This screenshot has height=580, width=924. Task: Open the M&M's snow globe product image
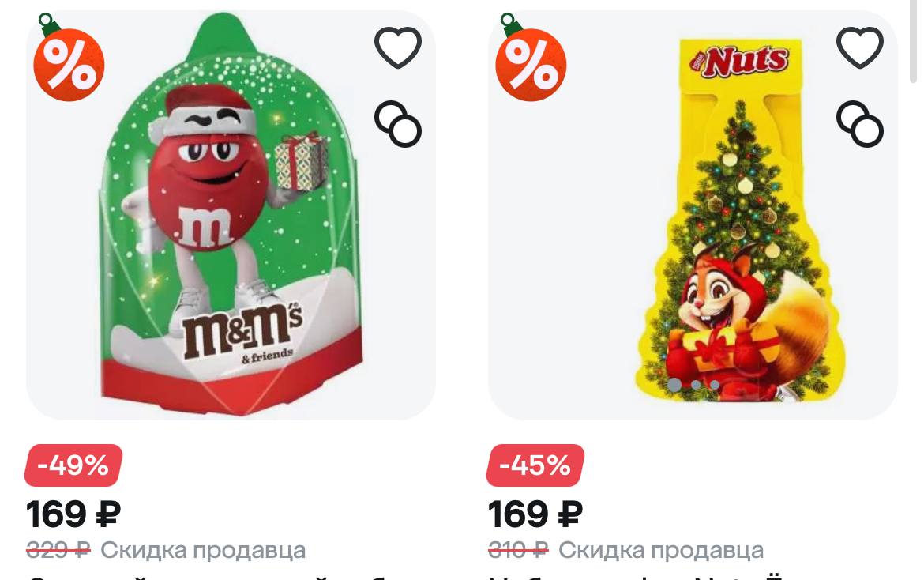pos(231,215)
